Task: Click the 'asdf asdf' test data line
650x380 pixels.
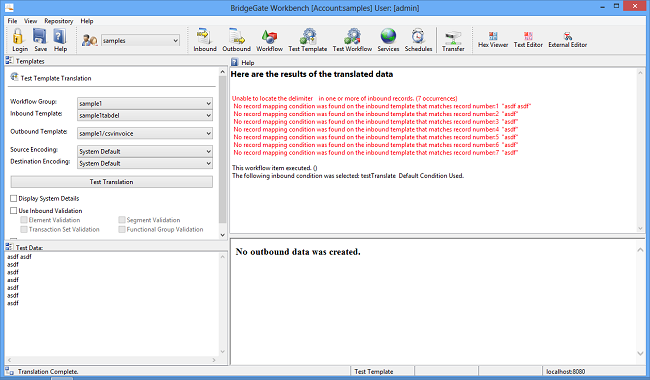Action: click(19, 257)
